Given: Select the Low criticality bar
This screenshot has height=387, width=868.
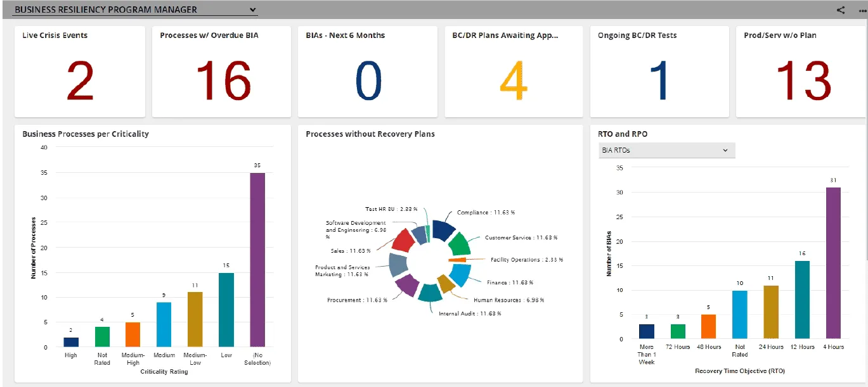Looking at the screenshot, I should point(226,310).
